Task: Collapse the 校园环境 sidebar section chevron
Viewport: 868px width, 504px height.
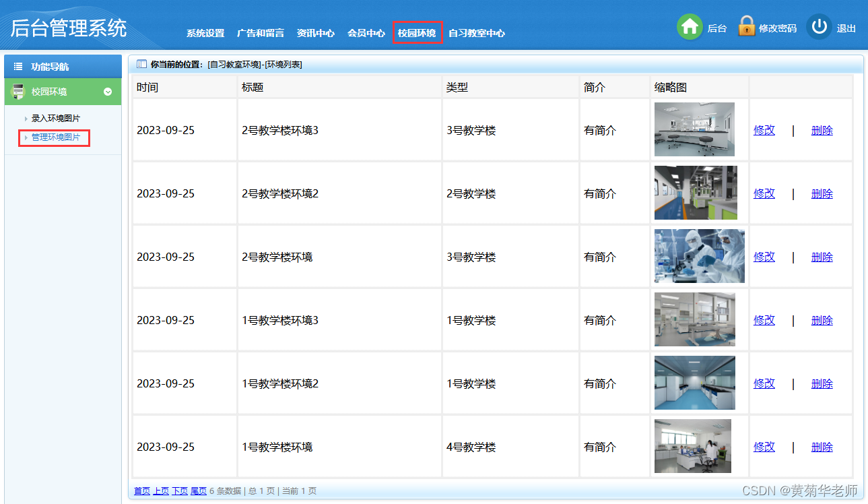Action: 108,92
